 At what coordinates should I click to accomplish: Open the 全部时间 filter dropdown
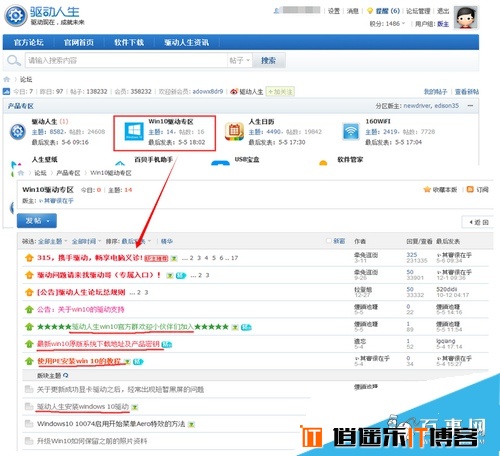86,241
